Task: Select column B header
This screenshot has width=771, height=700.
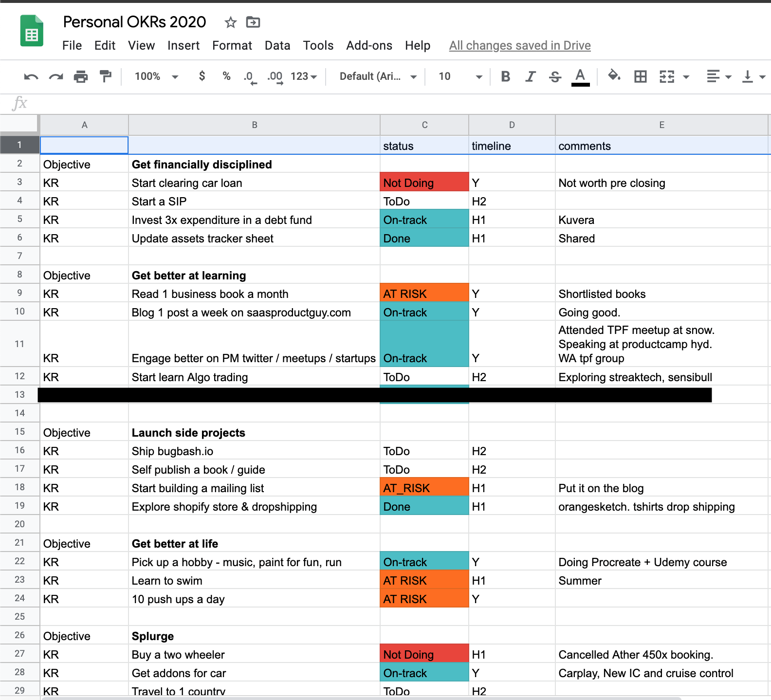Action: click(254, 125)
